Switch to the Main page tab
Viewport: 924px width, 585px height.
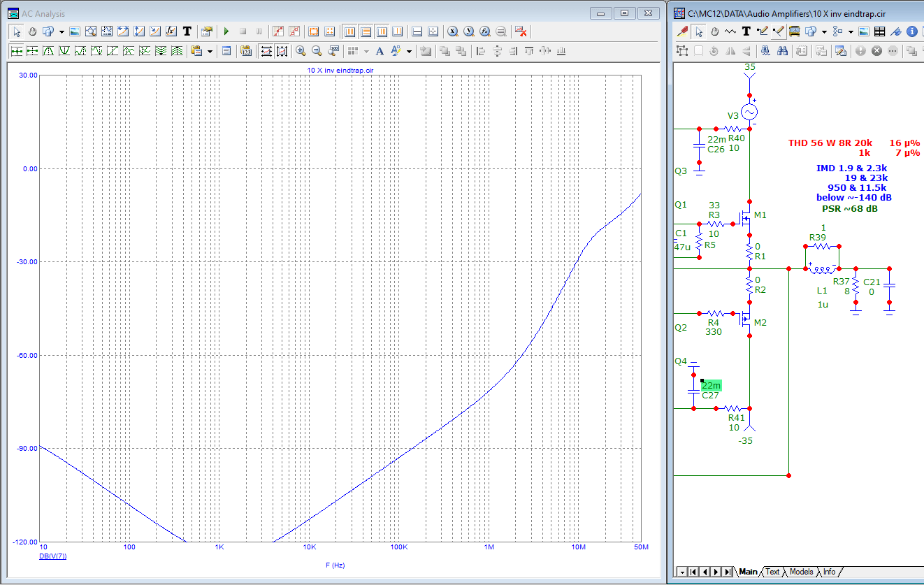tap(747, 572)
